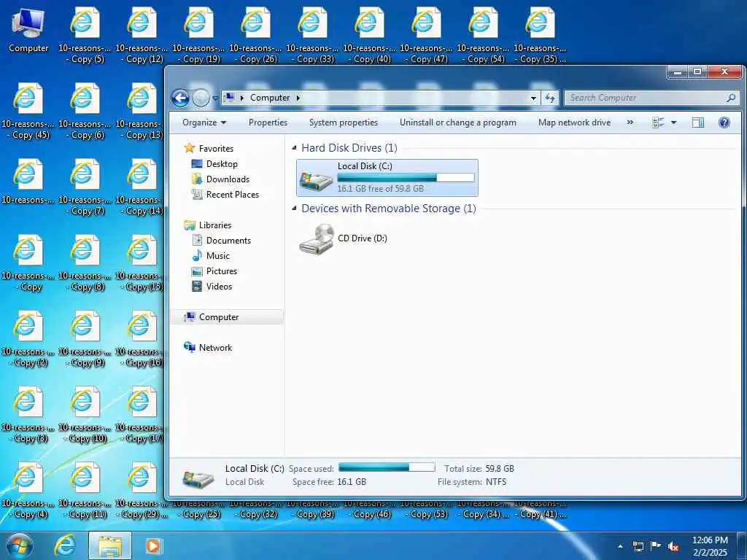Select desktop file 10-reasons Copy (45)

28,112
